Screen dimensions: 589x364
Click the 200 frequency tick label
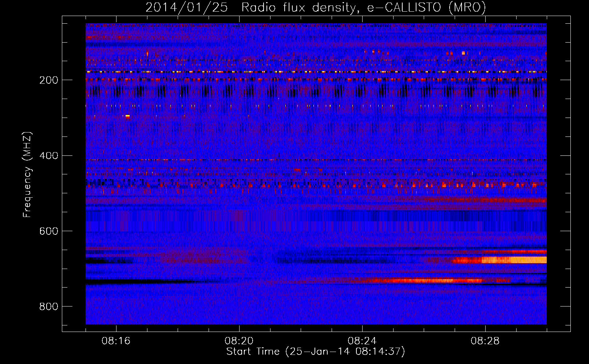tap(49, 80)
